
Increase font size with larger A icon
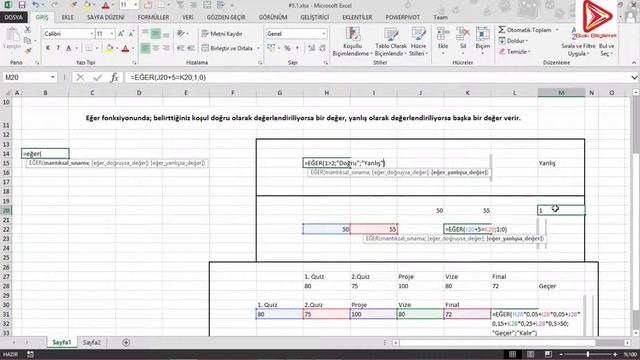coord(121,33)
